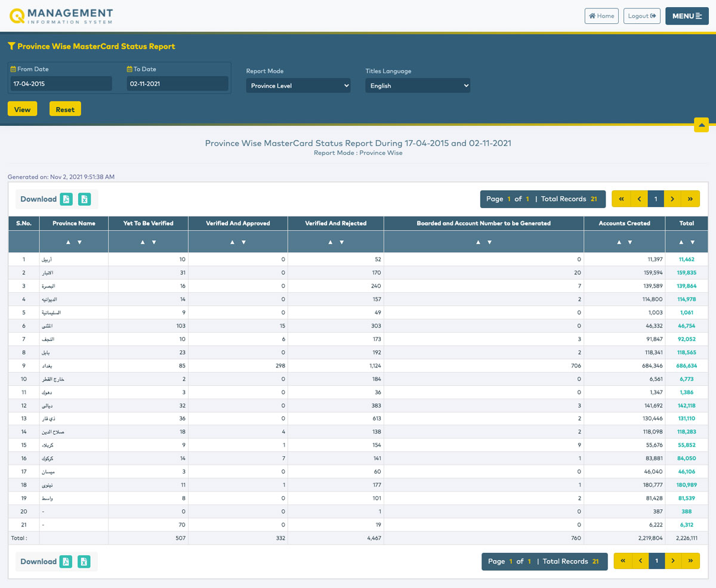Open the Report Mode dropdown
Image resolution: width=716 pixels, height=588 pixels.
[x=298, y=86]
